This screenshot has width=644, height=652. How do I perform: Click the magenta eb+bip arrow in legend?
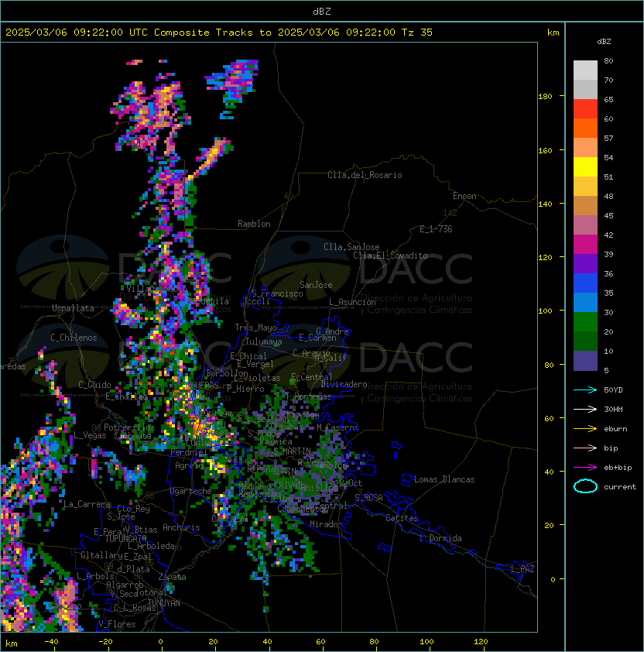tap(585, 468)
